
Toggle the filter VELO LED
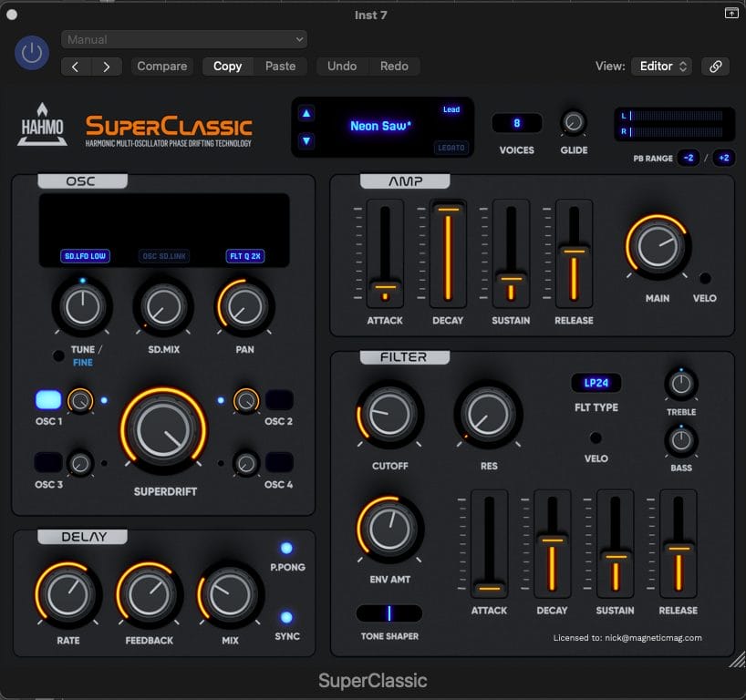pyautogui.click(x=596, y=437)
